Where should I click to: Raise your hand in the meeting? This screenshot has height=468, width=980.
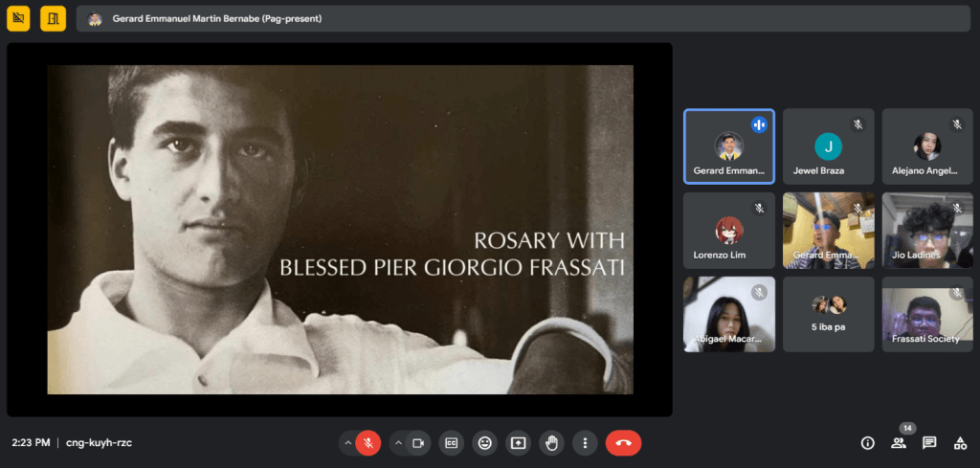[550, 443]
